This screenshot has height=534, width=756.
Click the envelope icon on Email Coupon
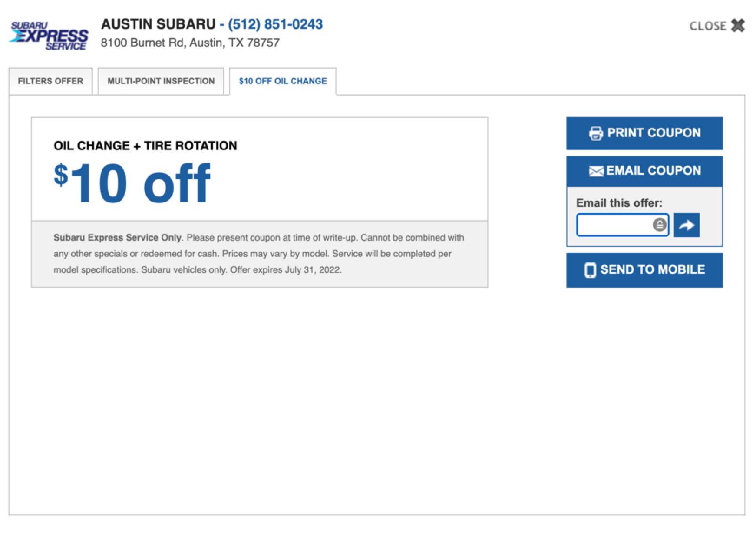(x=596, y=171)
